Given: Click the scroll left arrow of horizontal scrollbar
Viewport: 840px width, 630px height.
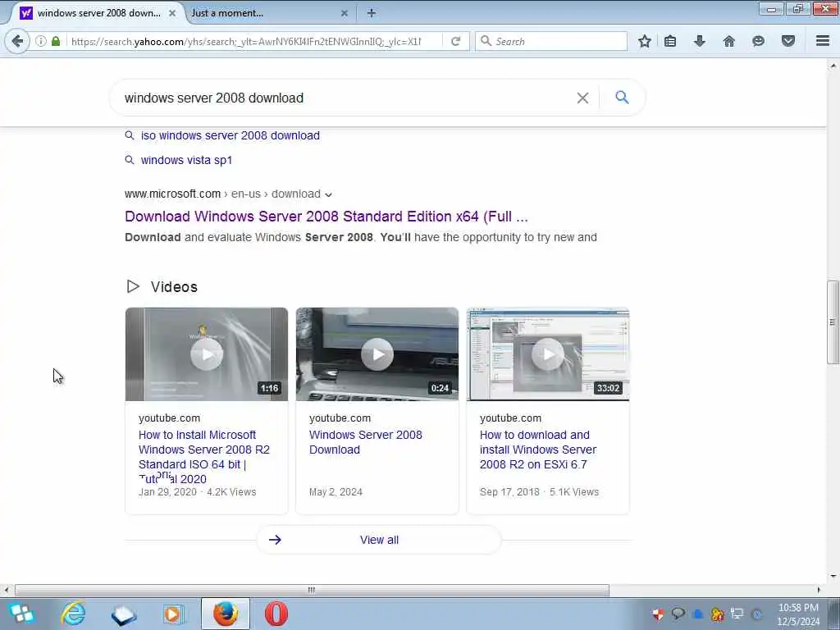Looking at the screenshot, I should (6, 590).
